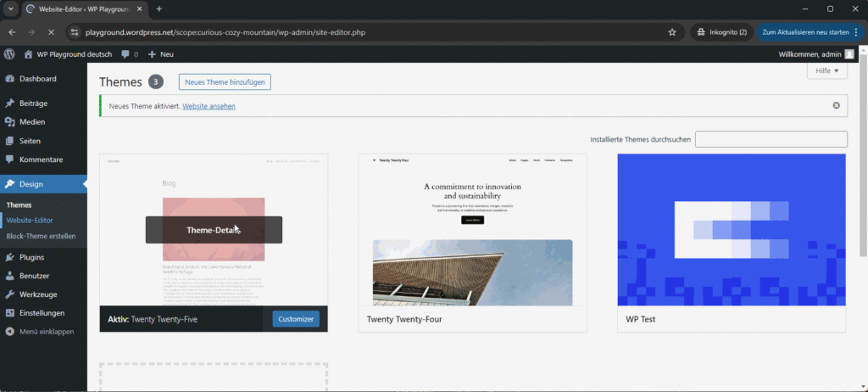Screen dimensions: 868x392
Task: Open the admin avatar image
Action: [849, 53]
